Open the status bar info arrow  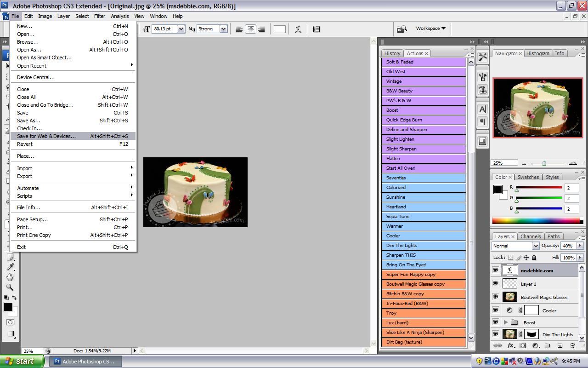pyautogui.click(x=135, y=351)
